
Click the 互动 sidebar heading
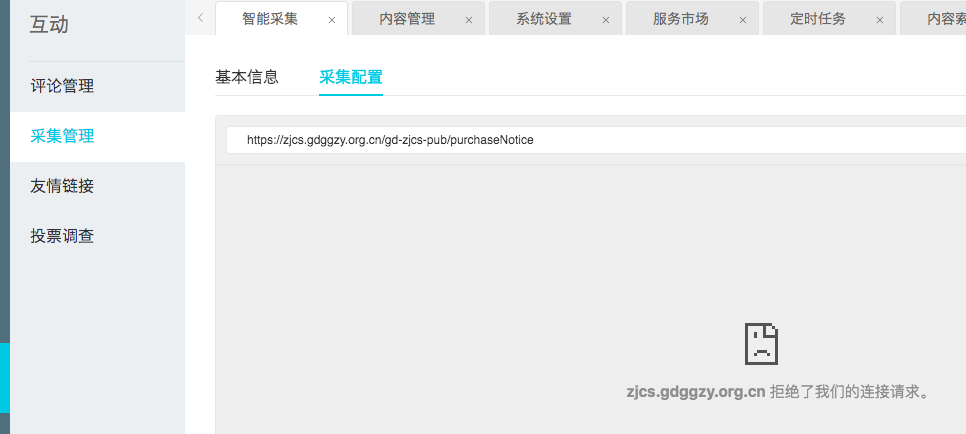(49, 25)
